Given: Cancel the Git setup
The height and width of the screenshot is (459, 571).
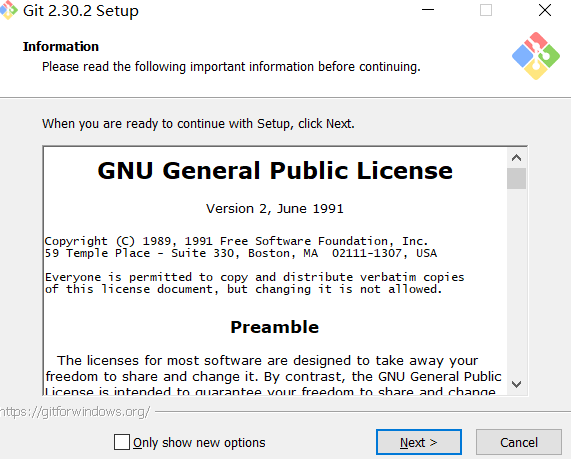Looking at the screenshot, I should click(519, 442).
